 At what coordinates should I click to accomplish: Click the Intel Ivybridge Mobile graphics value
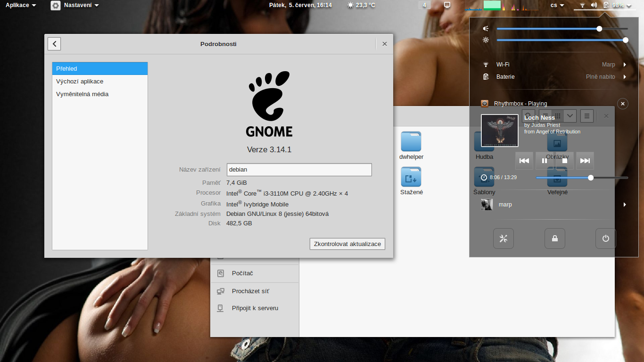(x=257, y=204)
